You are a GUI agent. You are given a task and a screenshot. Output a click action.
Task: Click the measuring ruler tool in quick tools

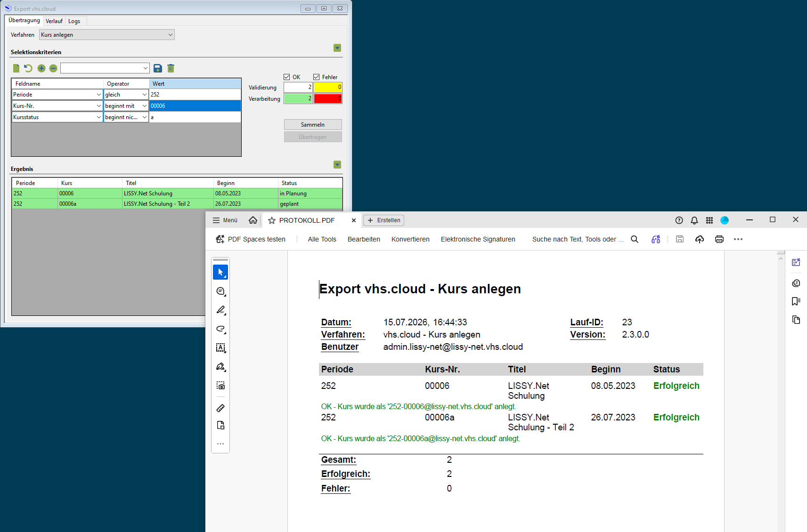coord(220,408)
